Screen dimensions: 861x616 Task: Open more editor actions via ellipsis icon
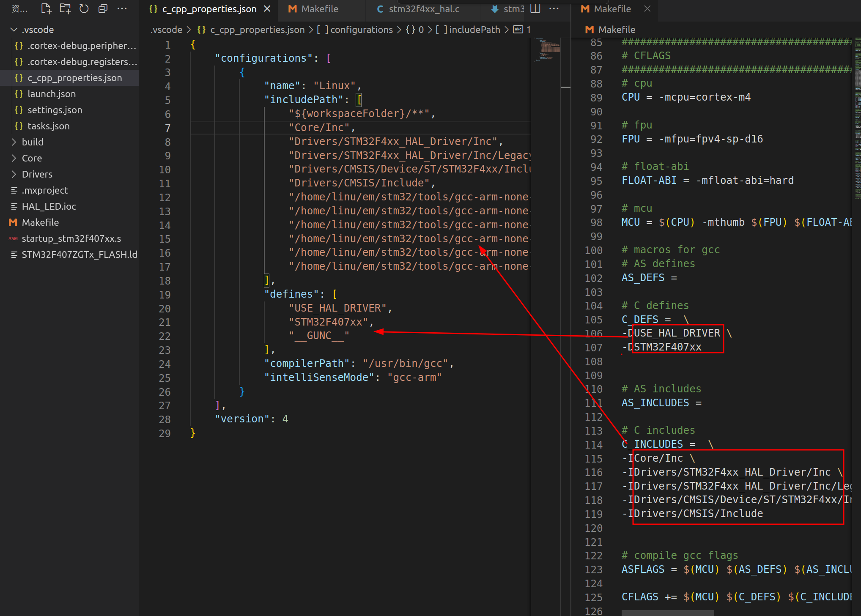pyautogui.click(x=554, y=8)
